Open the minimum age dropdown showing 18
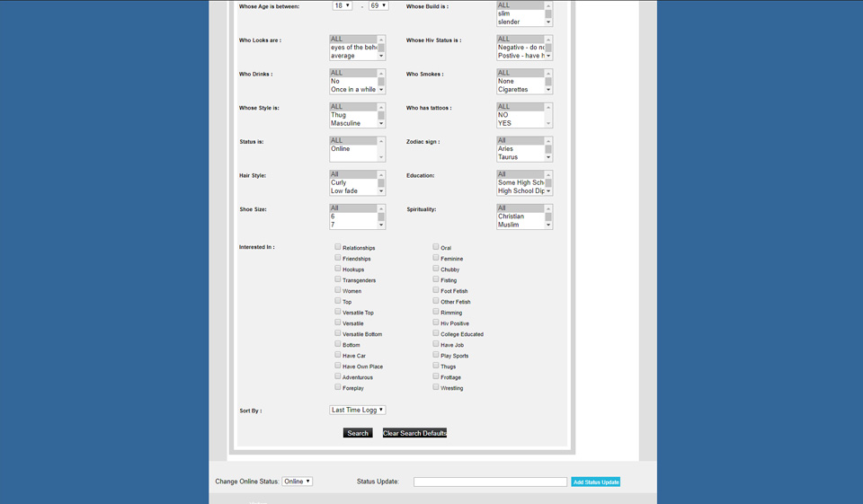 [x=342, y=5]
